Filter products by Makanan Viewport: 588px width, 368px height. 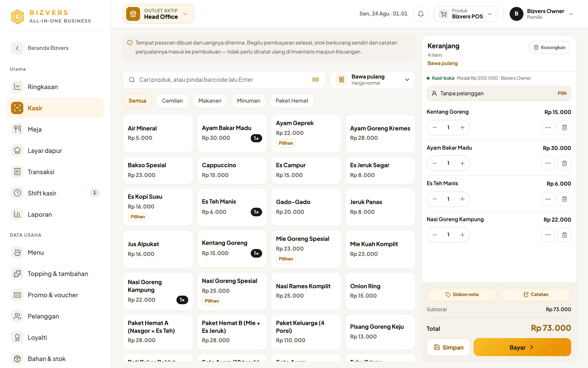pyautogui.click(x=210, y=101)
